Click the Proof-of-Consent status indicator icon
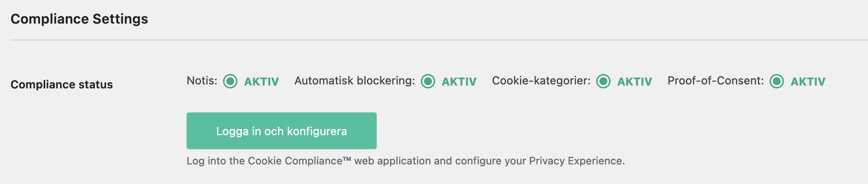868x184 pixels. 777,81
